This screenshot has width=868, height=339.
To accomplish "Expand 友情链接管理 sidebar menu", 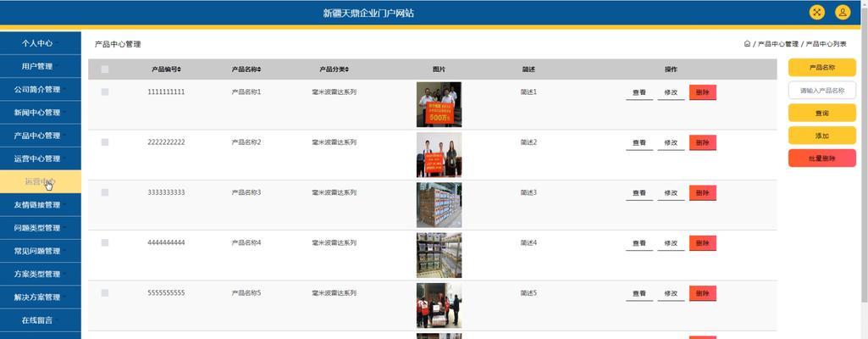I will (x=41, y=204).
